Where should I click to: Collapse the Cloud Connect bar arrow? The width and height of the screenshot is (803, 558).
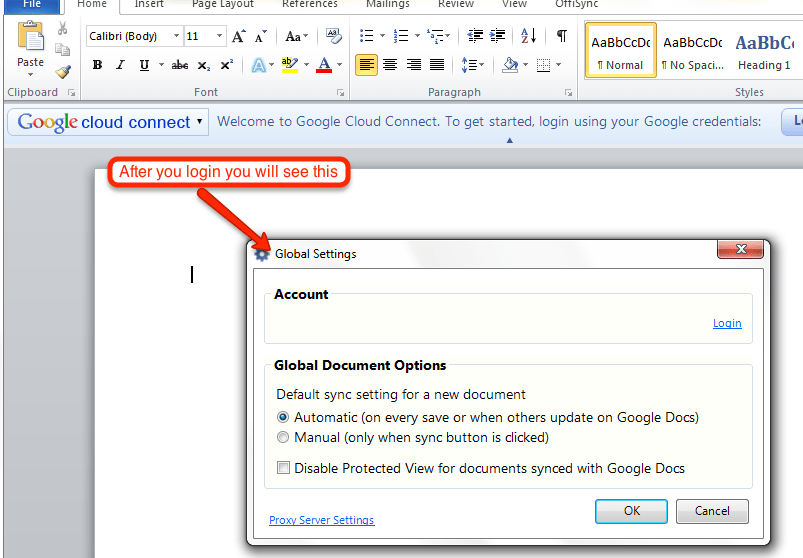pyautogui.click(x=510, y=140)
